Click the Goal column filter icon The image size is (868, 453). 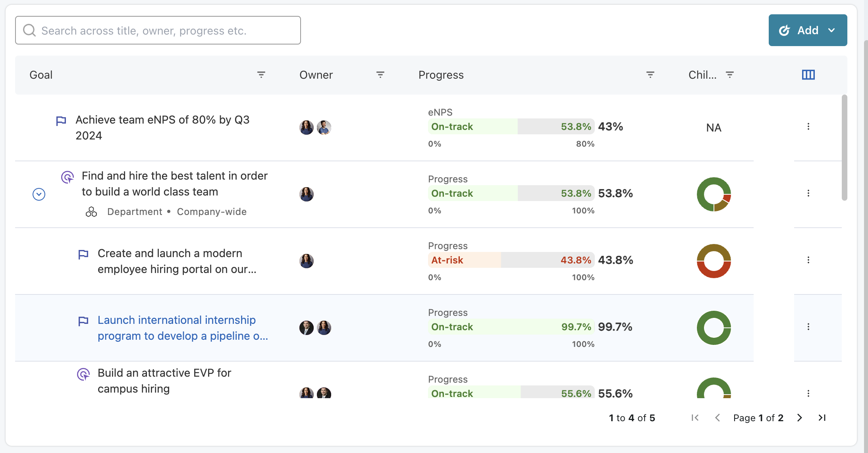click(x=261, y=75)
